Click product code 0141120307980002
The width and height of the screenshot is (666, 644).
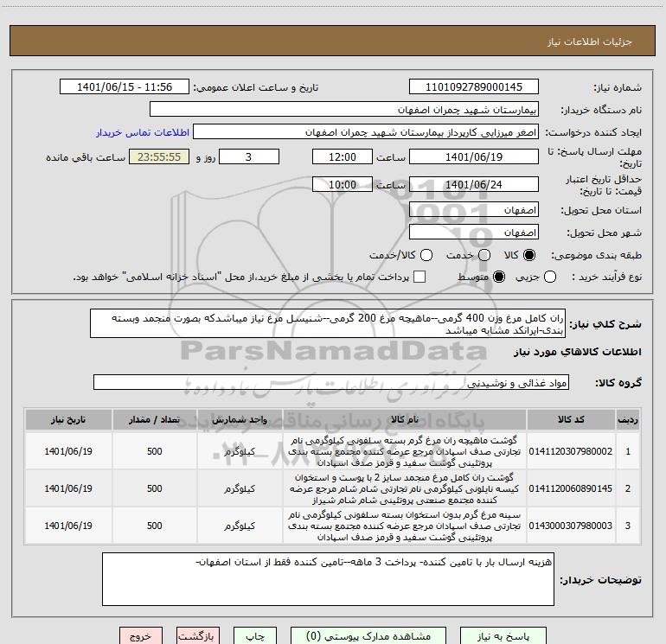(x=571, y=451)
